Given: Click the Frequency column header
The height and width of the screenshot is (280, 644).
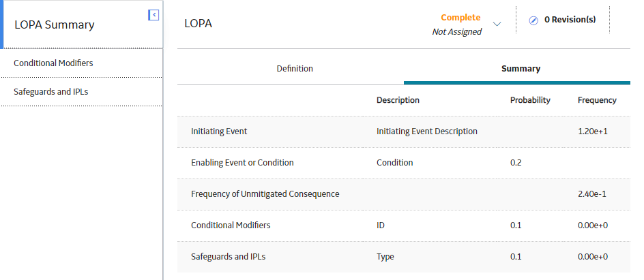Looking at the screenshot, I should 597,100.
